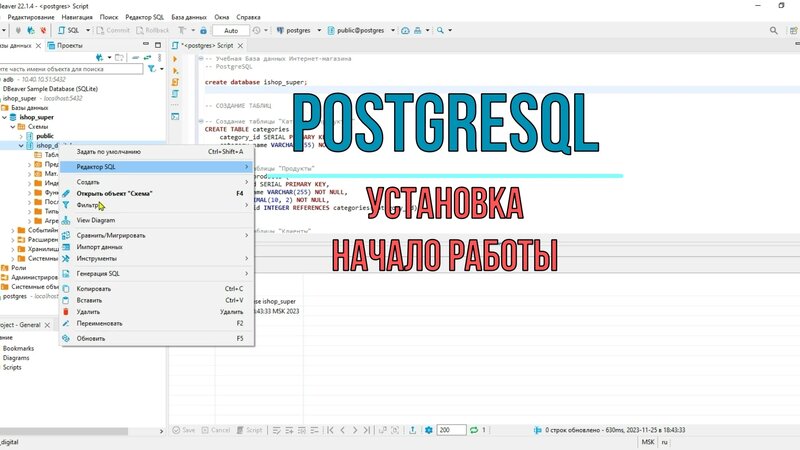Select DBeaver Sample Database (SQLite) in tree

50,89
